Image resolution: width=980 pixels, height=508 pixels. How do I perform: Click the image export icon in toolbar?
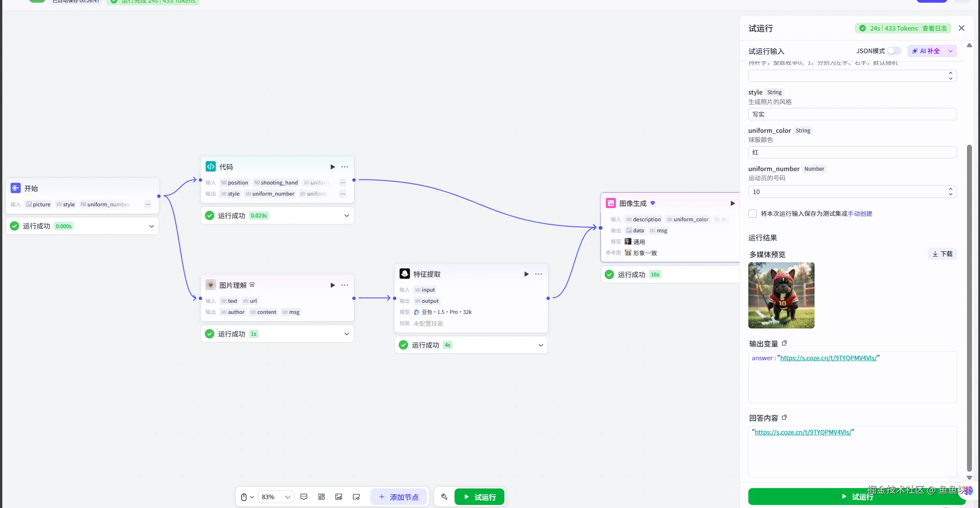[339, 497]
